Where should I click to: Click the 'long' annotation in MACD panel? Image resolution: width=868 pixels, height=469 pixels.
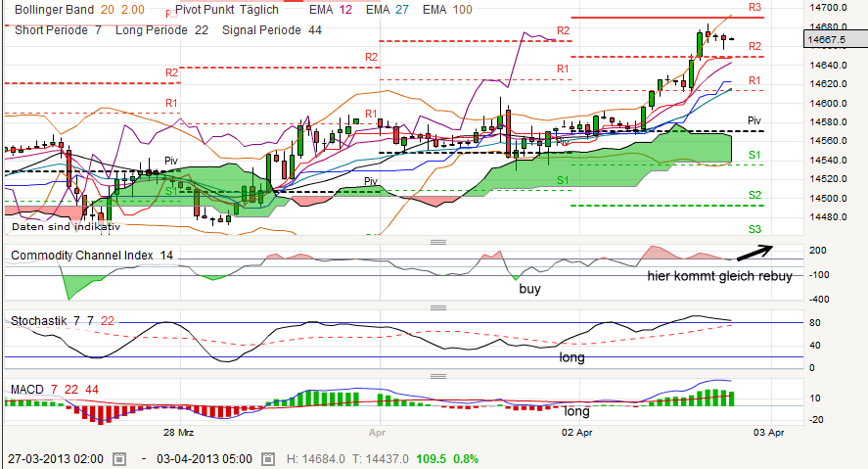pos(576,411)
